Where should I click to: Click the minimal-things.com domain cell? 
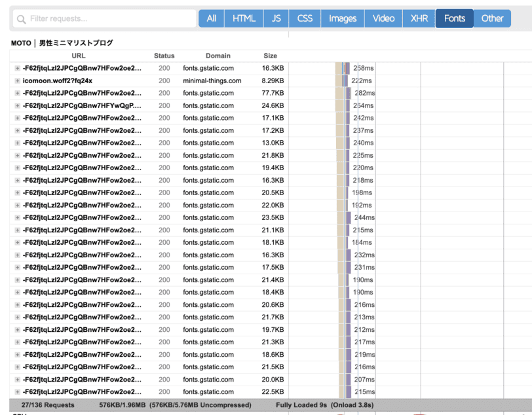click(x=212, y=81)
